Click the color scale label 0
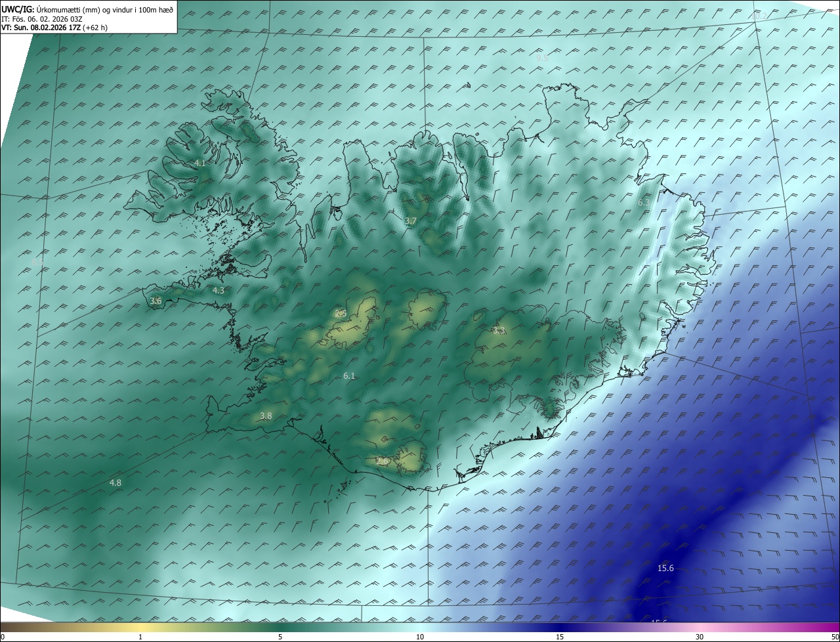840x642 pixels. pyautogui.click(x=3, y=637)
